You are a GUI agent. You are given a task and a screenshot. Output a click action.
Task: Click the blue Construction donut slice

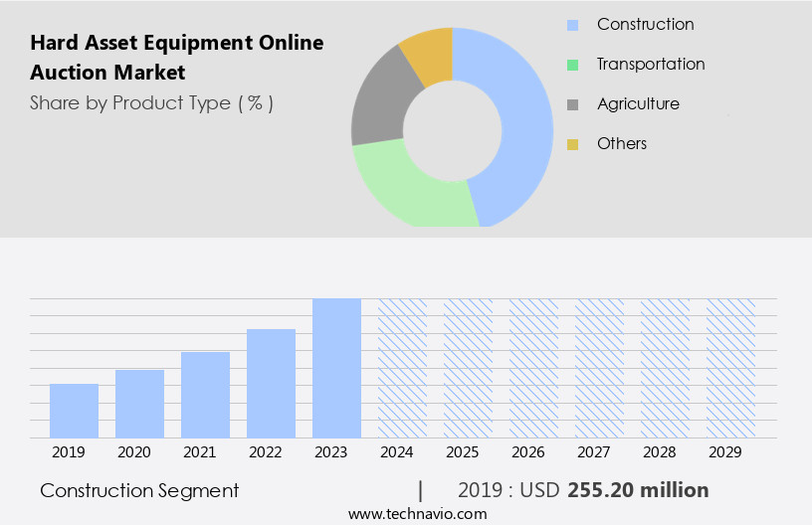(522, 119)
